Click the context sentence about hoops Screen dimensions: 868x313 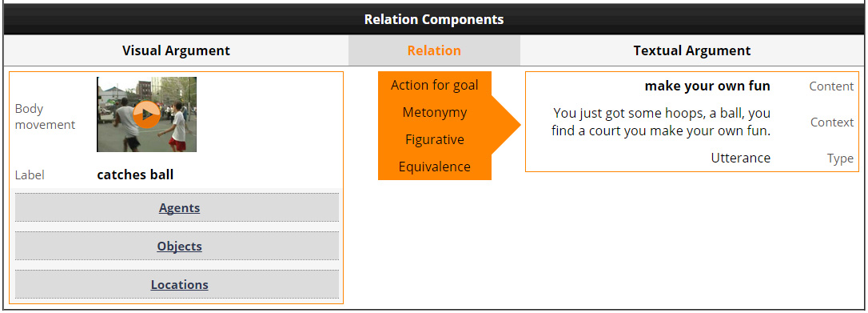click(x=661, y=122)
